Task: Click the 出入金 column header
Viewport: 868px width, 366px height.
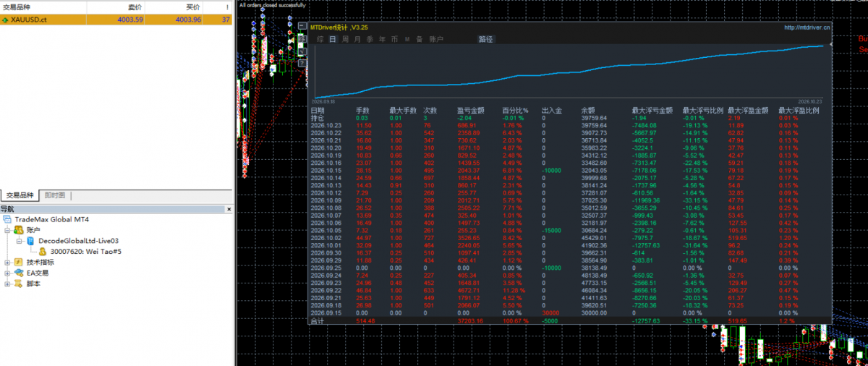Action: [552, 110]
